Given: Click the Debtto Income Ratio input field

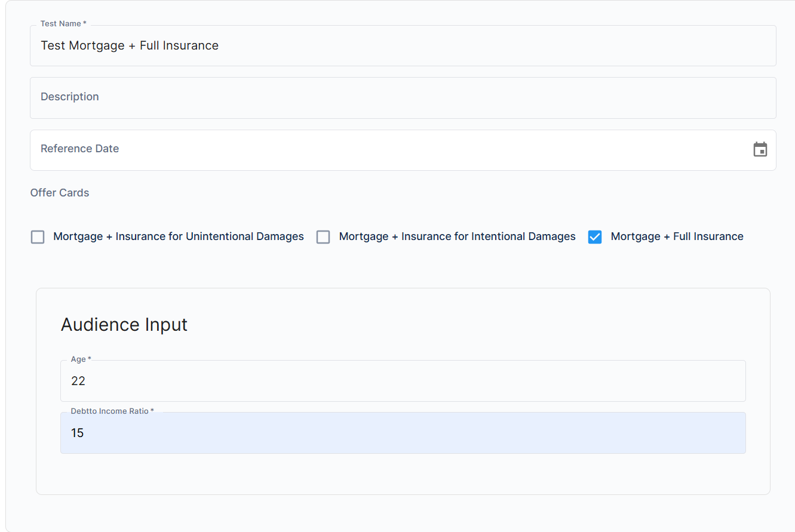Looking at the screenshot, I should [x=403, y=433].
